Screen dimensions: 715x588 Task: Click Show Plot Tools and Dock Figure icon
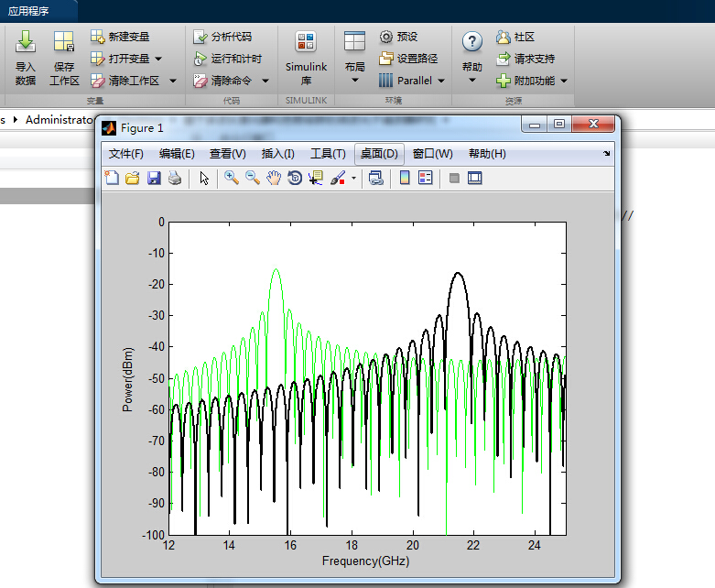tap(475, 178)
